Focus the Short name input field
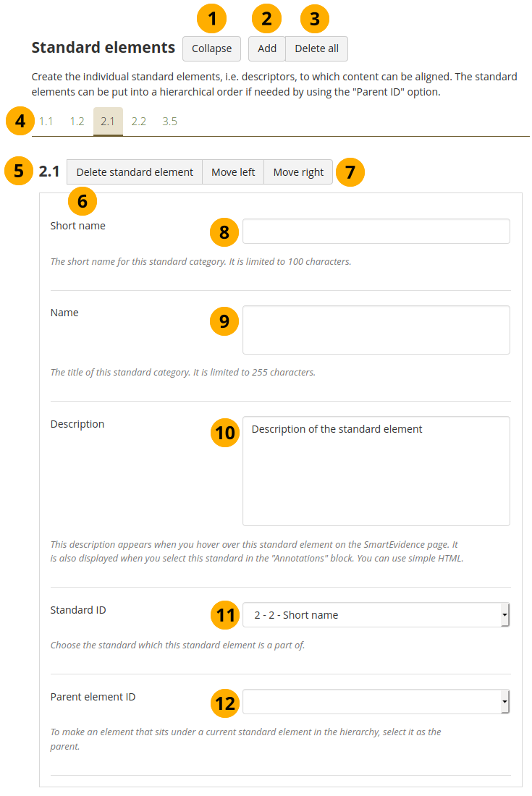 pos(376,232)
